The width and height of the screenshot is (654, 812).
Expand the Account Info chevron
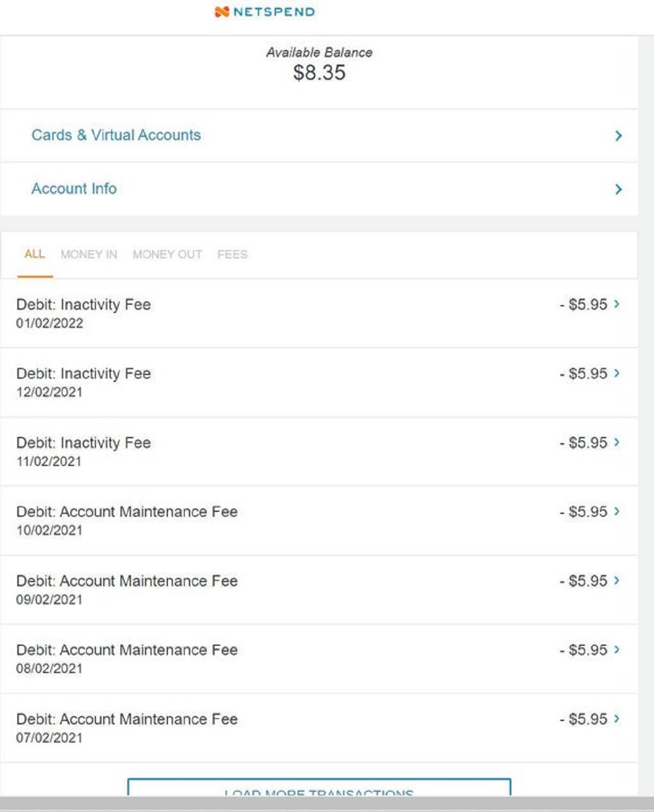(x=618, y=189)
